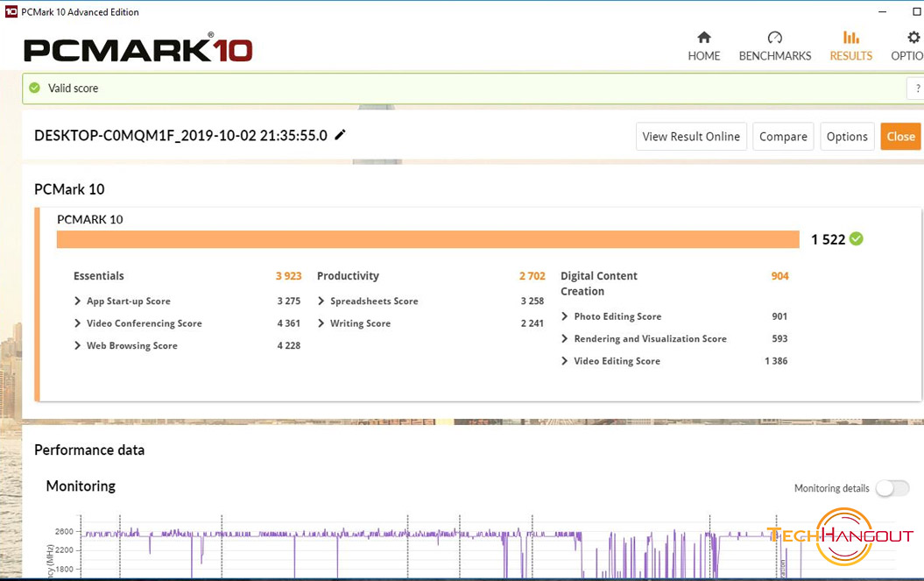Click the PCMARK 10 logo
This screenshot has height=581, width=924.
pos(138,50)
